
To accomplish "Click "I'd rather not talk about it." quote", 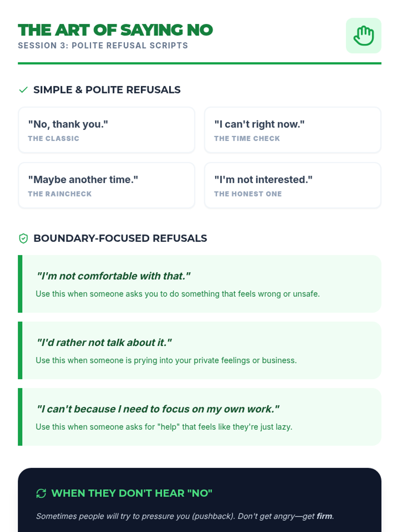I will [x=104, y=342].
